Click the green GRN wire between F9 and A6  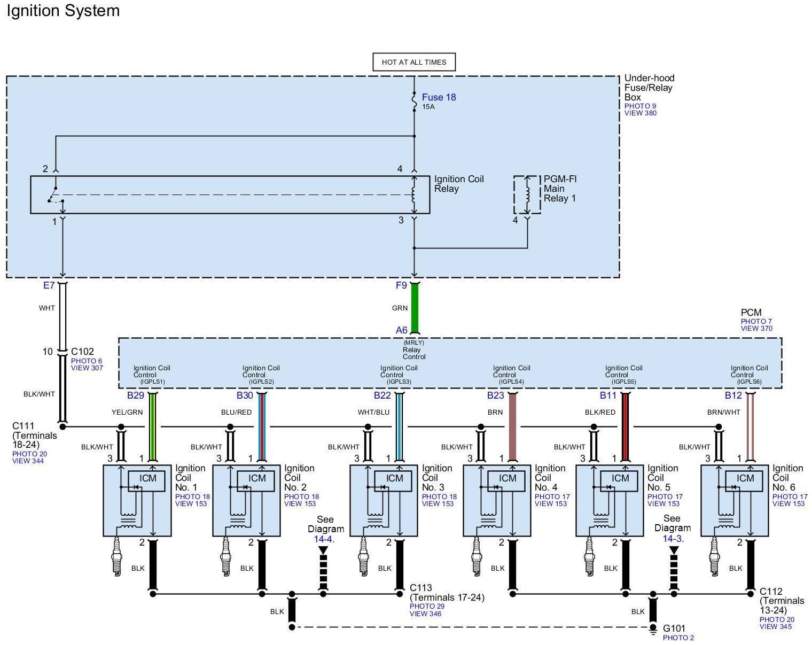click(414, 308)
